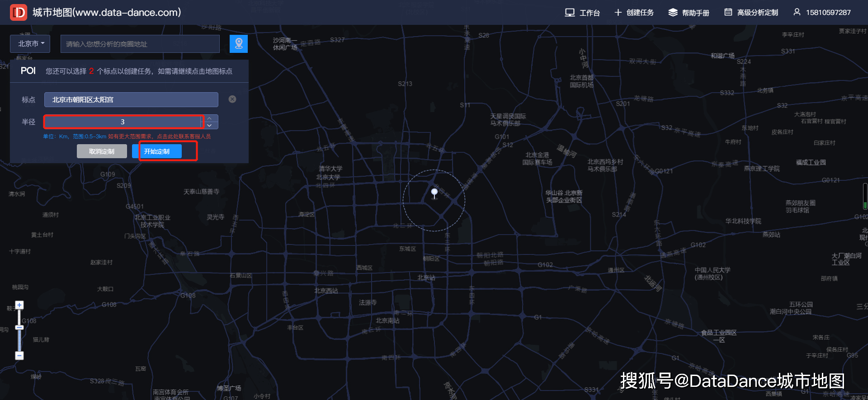Click the map zoom-in plus button
This screenshot has width=868, height=400.
click(x=19, y=306)
